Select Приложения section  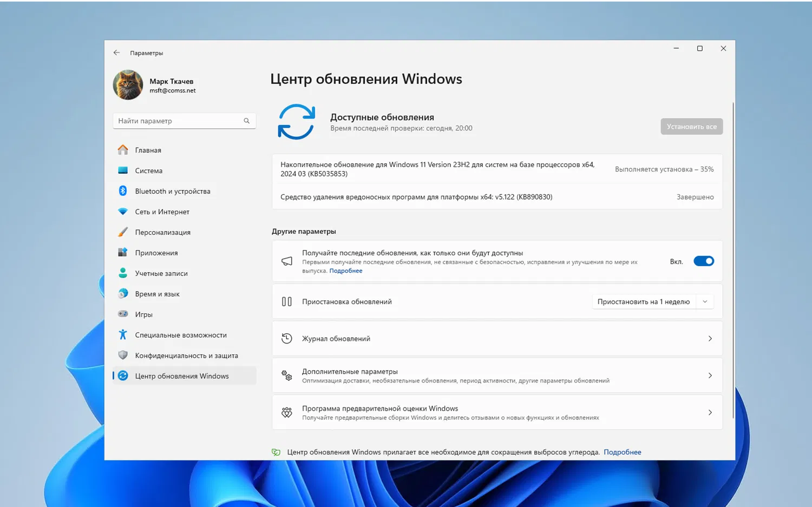click(184, 253)
